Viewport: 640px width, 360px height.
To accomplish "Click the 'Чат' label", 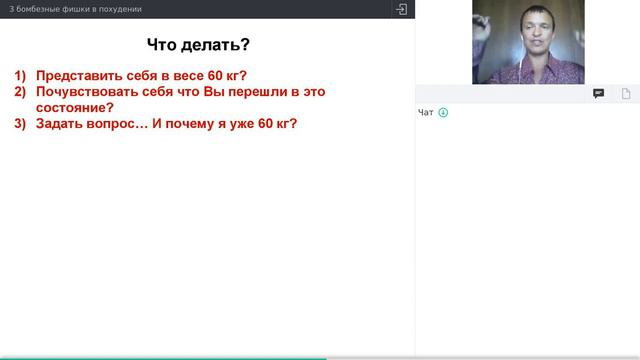I will (x=425, y=113).
